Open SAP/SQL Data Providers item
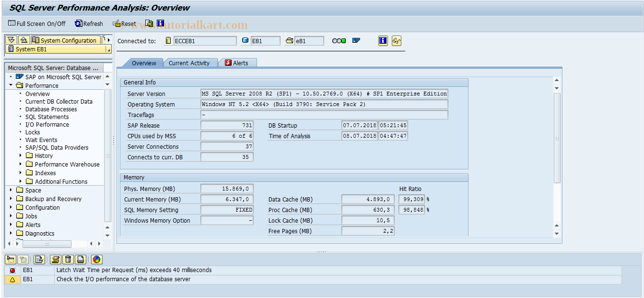 tap(57, 147)
